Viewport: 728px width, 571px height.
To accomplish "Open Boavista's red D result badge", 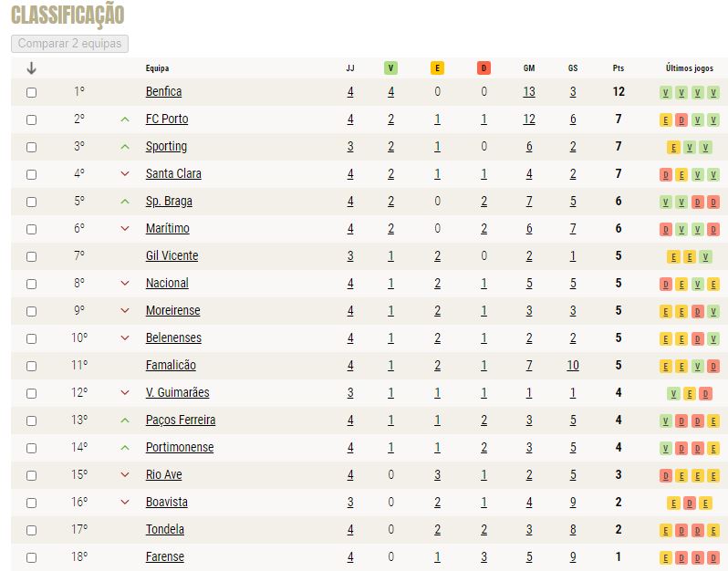I will (x=689, y=503).
